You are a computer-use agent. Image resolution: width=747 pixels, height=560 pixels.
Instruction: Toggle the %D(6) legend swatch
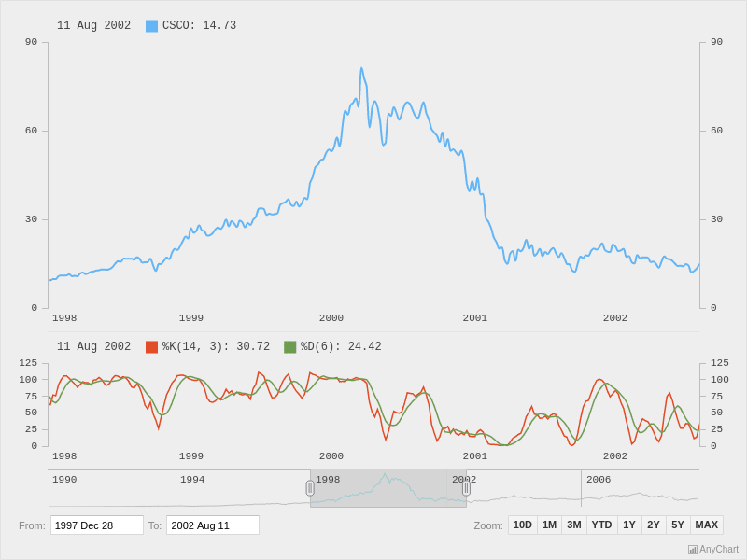click(x=289, y=346)
